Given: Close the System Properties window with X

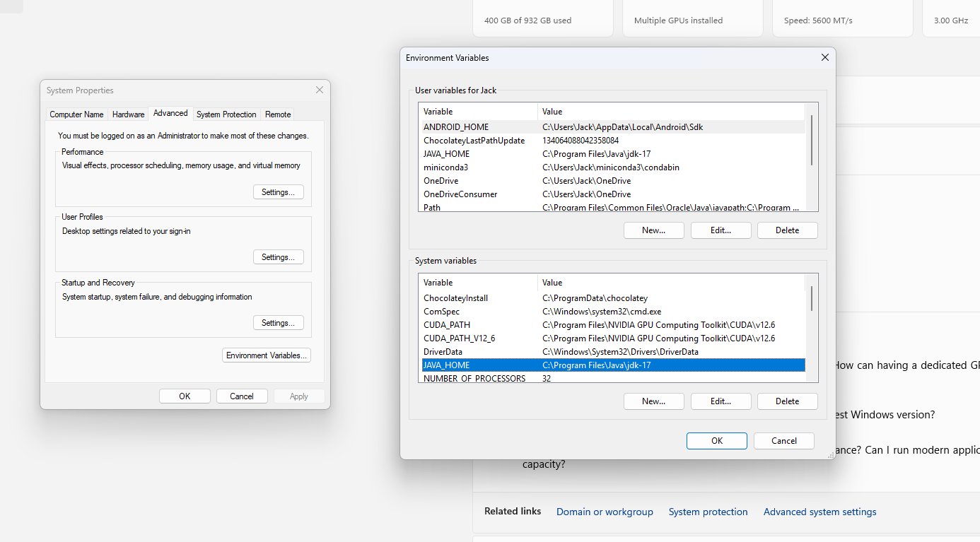Looking at the screenshot, I should [319, 90].
